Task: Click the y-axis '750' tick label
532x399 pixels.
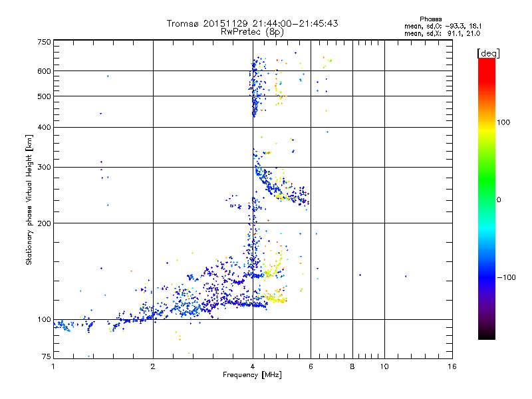Action: [44, 42]
